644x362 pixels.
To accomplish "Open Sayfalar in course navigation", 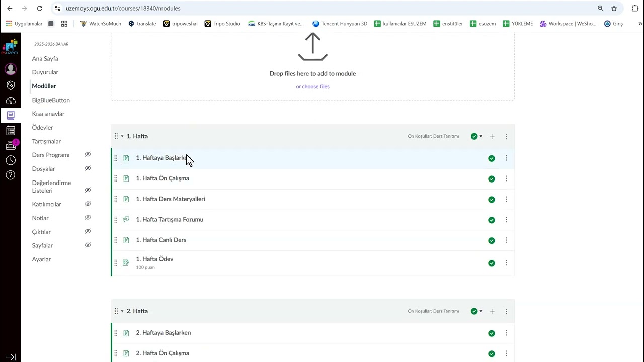I will coord(42,245).
